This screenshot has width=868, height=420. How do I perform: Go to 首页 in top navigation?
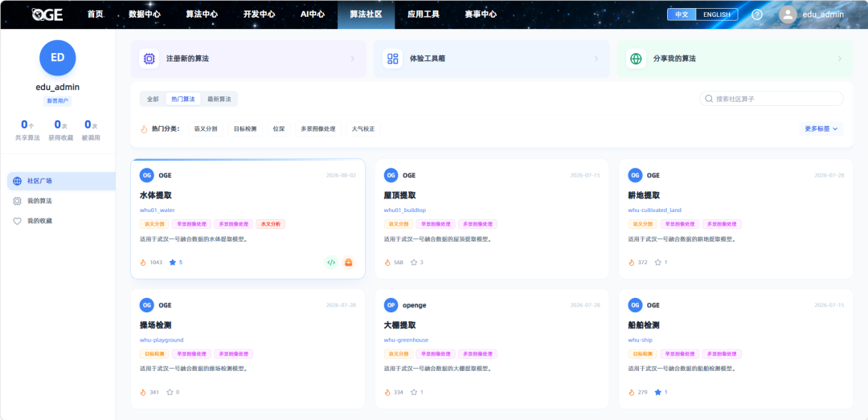(95, 14)
